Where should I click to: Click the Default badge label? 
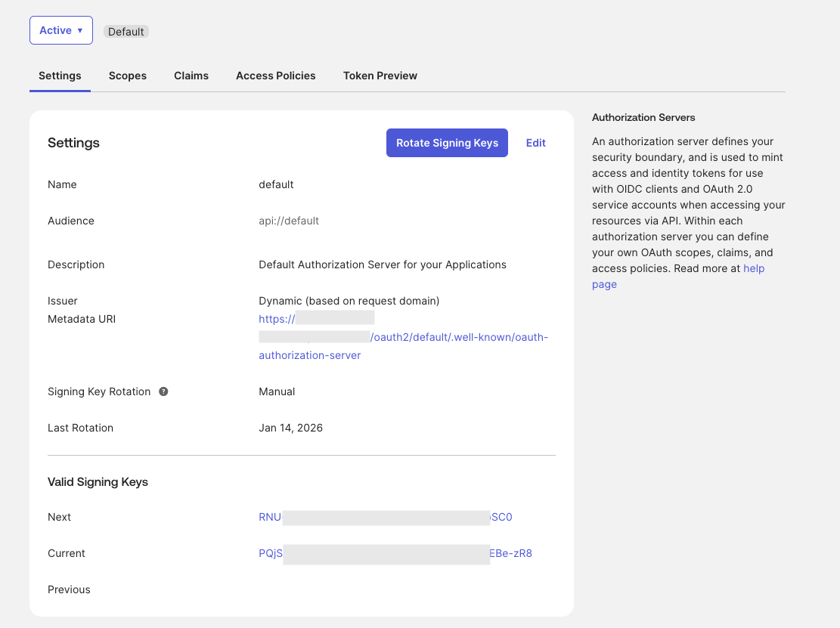point(126,32)
